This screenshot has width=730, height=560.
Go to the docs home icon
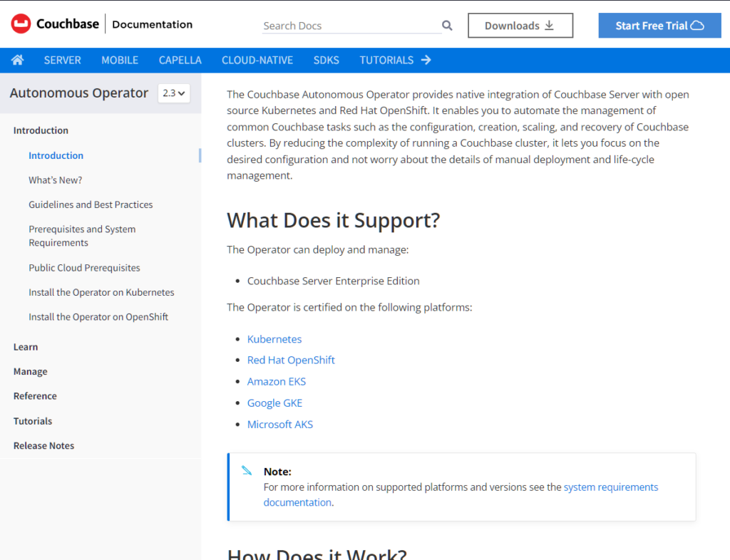(18, 60)
